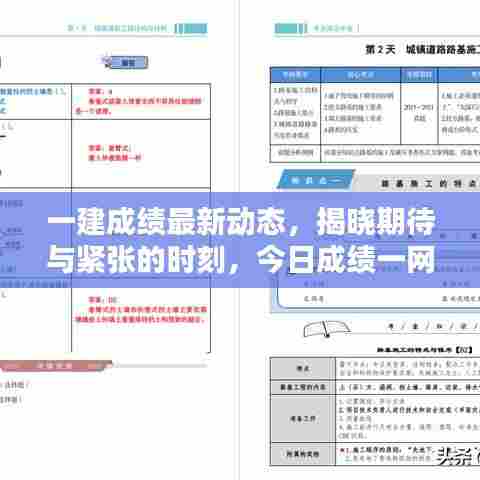The width and height of the screenshot is (480, 480).
Task: Click the blue slanted tag beside "路基施工的特点"
Action: (x=315, y=180)
